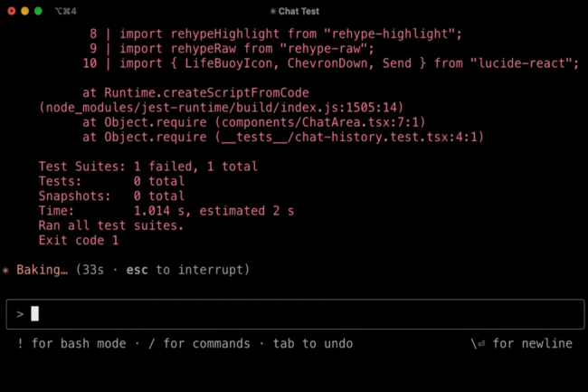The image size is (588, 392).
Task: Minimize the window using yellow button
Action: tap(24, 11)
